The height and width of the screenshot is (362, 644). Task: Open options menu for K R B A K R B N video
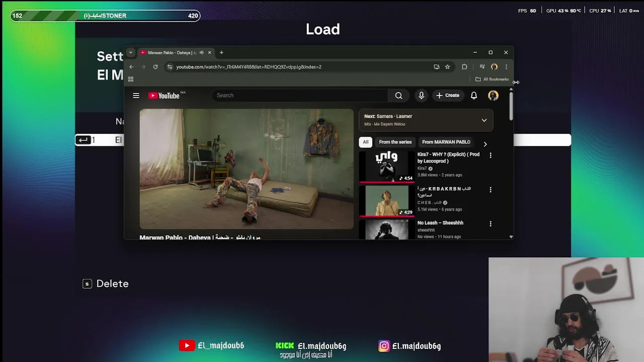[x=491, y=190]
